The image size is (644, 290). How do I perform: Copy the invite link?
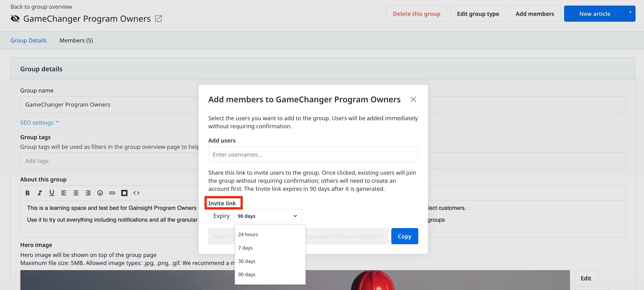(x=404, y=236)
